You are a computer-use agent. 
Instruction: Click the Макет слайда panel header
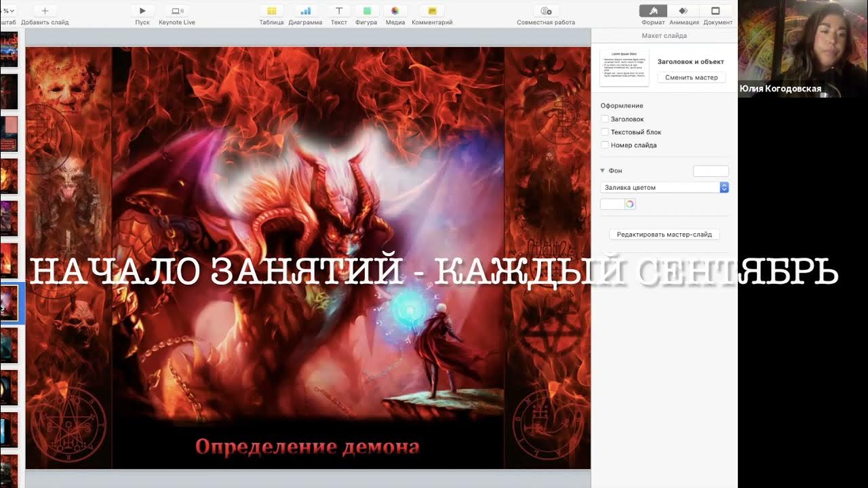(664, 35)
